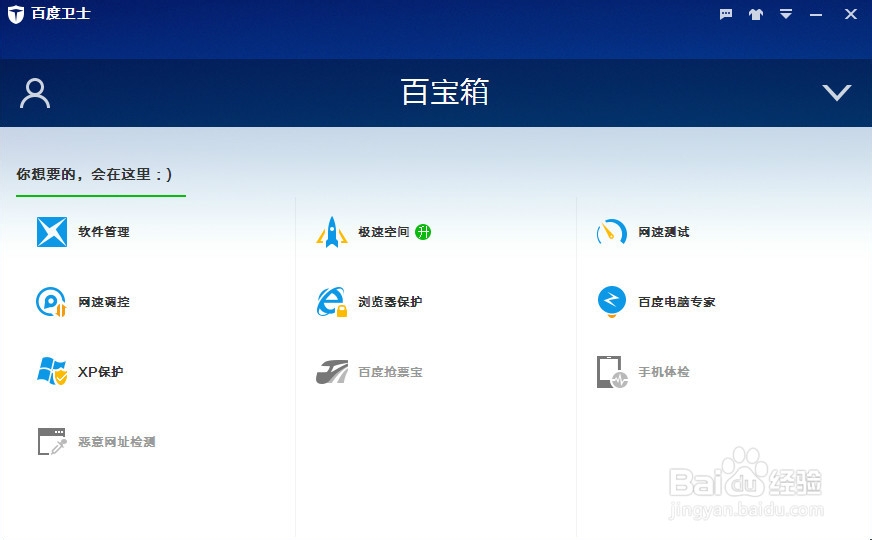Open the 百度电脑专家 lightning icon
The width and height of the screenshot is (872, 540).
pos(612,302)
